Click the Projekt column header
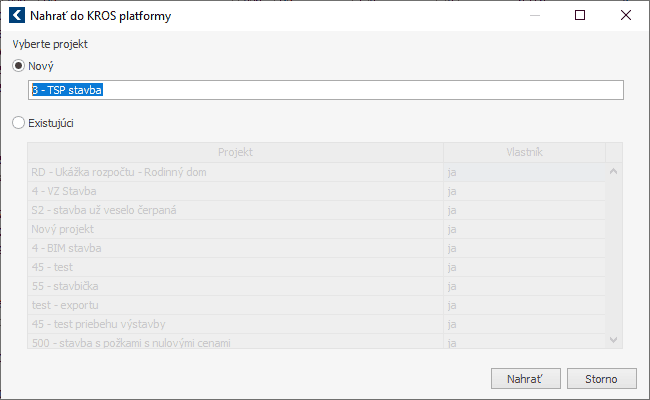Screen dimensions: 650x400 click(x=235, y=152)
